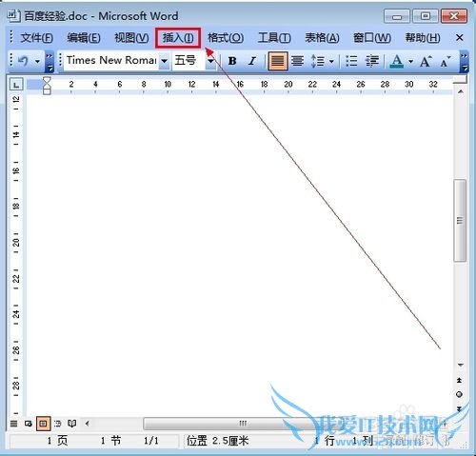Open the 编辑(E) menu
The image size is (476, 456).
(84, 38)
